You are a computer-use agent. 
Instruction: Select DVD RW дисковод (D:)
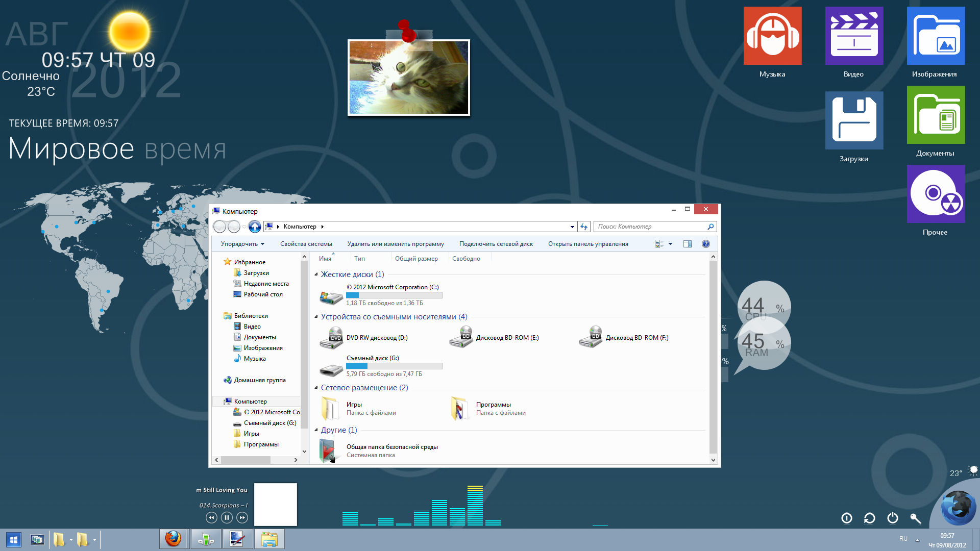point(363,338)
